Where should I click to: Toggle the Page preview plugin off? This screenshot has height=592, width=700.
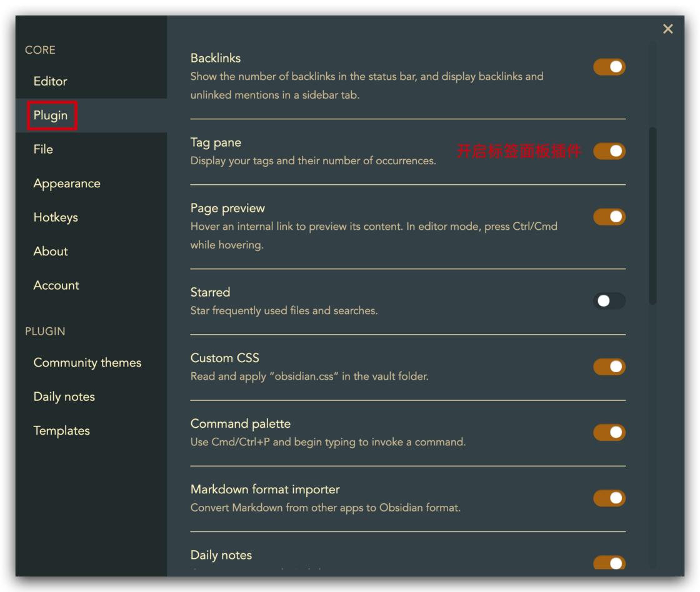click(609, 217)
